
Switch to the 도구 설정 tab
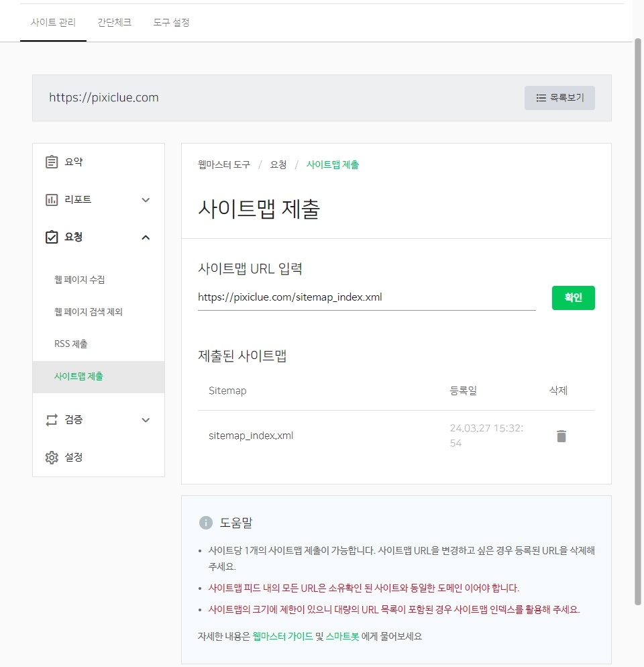pyautogui.click(x=171, y=23)
